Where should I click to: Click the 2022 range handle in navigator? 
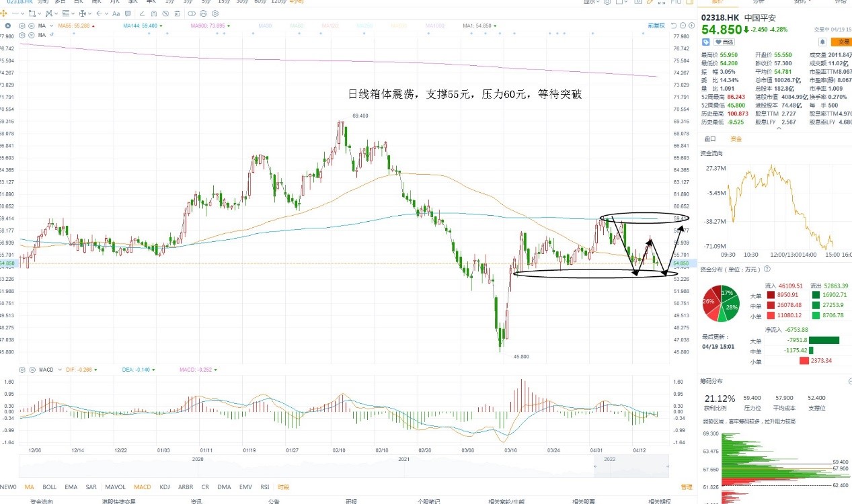[609, 459]
